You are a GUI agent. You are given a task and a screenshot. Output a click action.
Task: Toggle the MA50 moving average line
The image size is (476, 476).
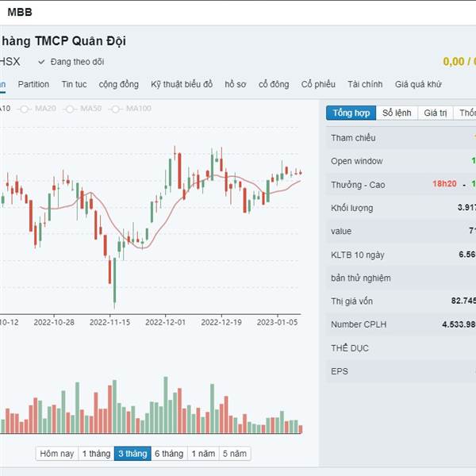click(83, 109)
